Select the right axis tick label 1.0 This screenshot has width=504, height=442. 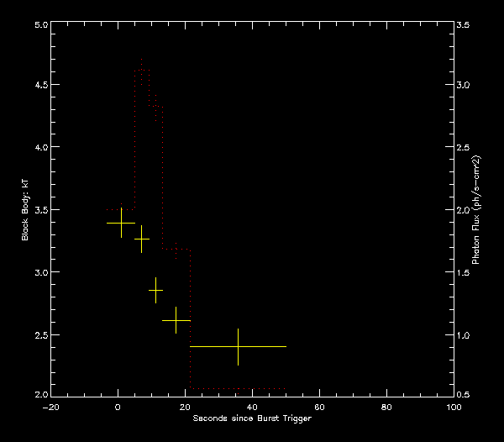[463, 335]
